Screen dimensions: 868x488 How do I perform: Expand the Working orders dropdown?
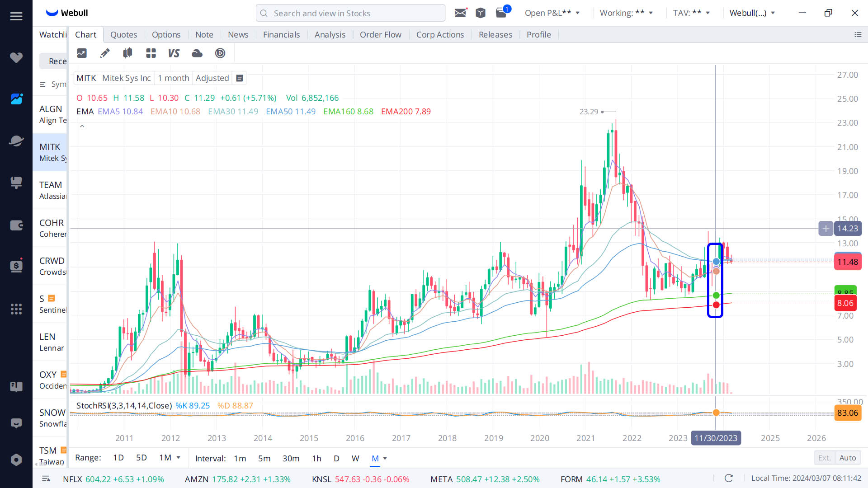tap(626, 13)
